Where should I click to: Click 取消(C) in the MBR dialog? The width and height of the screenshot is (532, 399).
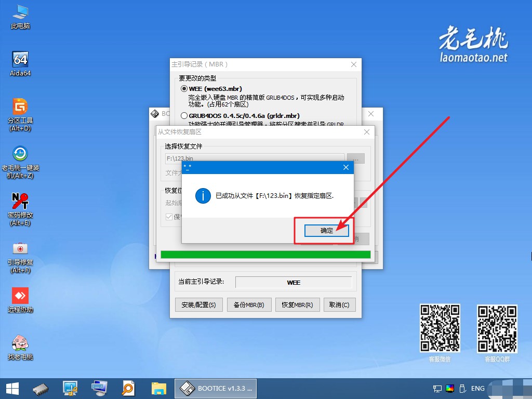coord(339,304)
